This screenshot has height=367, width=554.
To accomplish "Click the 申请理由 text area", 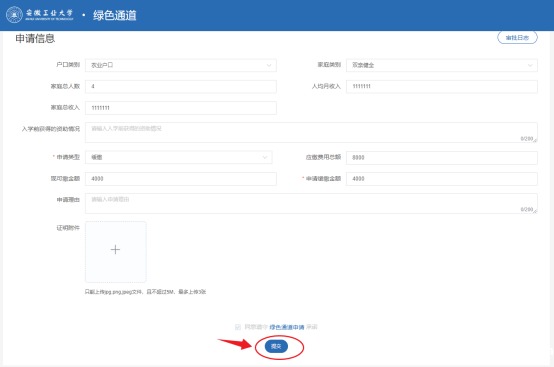I will pyautogui.click(x=311, y=203).
